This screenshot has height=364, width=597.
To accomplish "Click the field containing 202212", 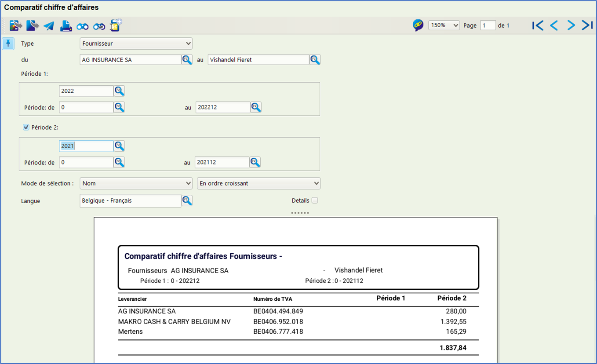I will pyautogui.click(x=223, y=107).
